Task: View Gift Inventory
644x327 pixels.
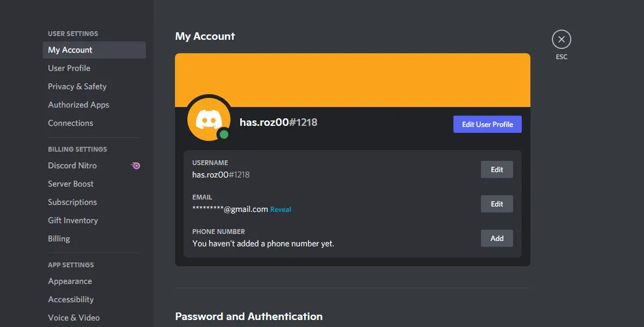Action: coord(94,221)
